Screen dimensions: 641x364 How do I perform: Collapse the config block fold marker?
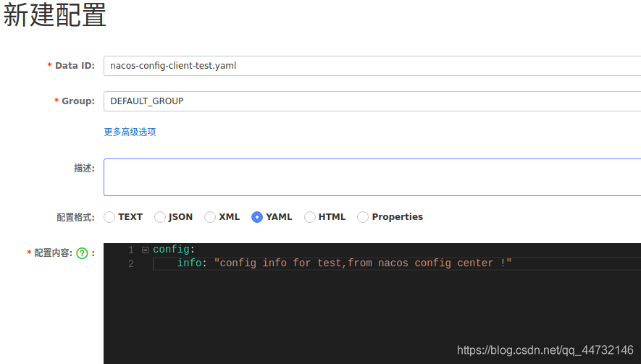pos(145,250)
